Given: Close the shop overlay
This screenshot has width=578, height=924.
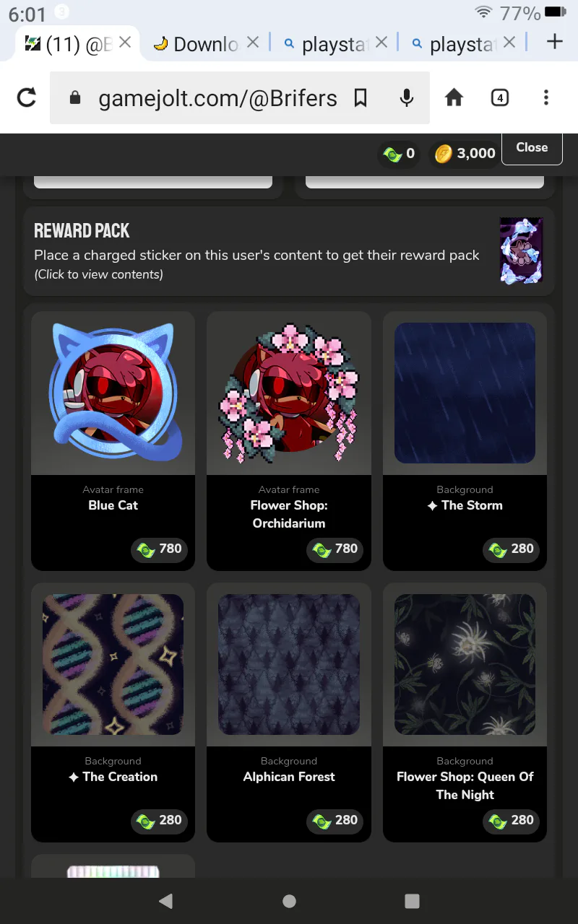Looking at the screenshot, I should 532,147.
